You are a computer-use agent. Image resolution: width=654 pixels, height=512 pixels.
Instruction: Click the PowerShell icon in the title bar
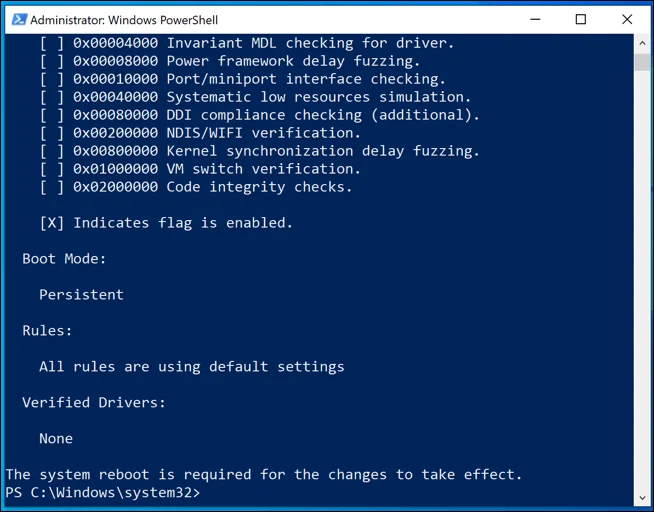tap(19, 19)
